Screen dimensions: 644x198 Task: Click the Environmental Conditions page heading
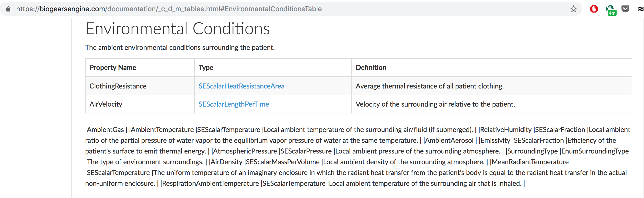pos(177,29)
